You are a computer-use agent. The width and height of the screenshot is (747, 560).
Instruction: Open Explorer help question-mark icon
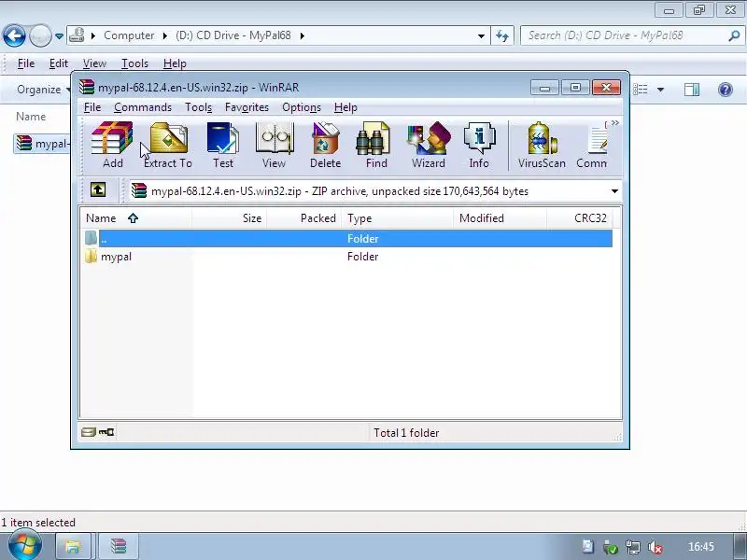[x=726, y=89]
